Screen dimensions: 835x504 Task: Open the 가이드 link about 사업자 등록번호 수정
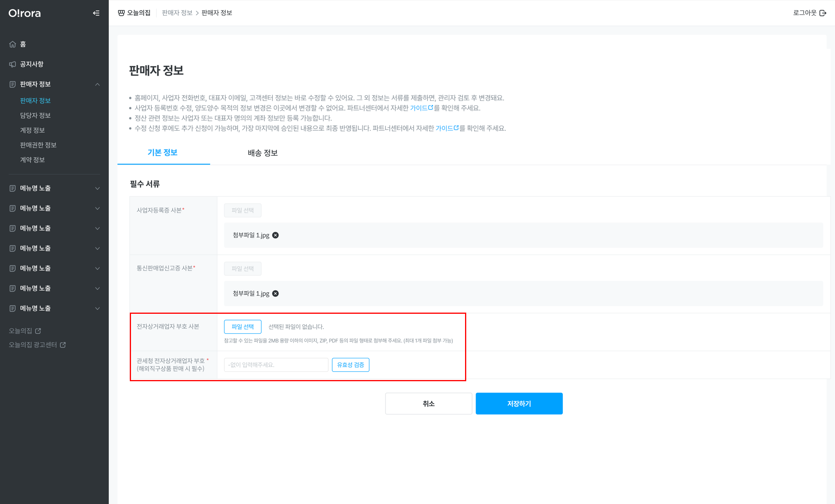point(421,108)
